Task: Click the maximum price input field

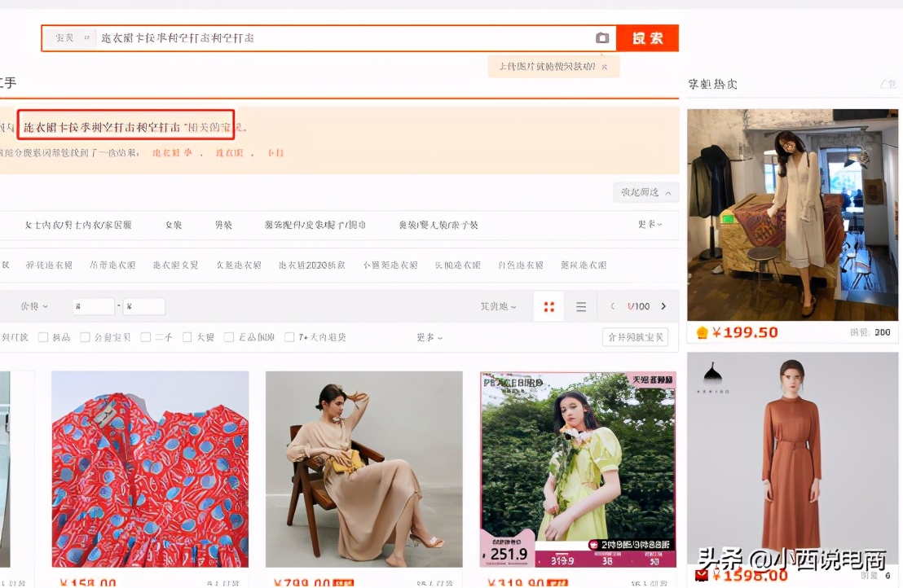Action: [x=144, y=307]
